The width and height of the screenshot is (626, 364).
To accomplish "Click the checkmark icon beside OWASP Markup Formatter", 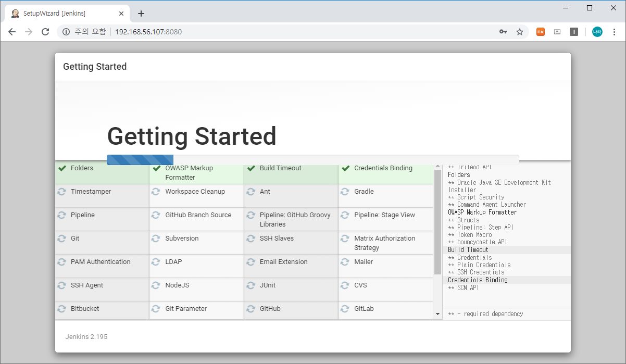I will click(x=156, y=168).
